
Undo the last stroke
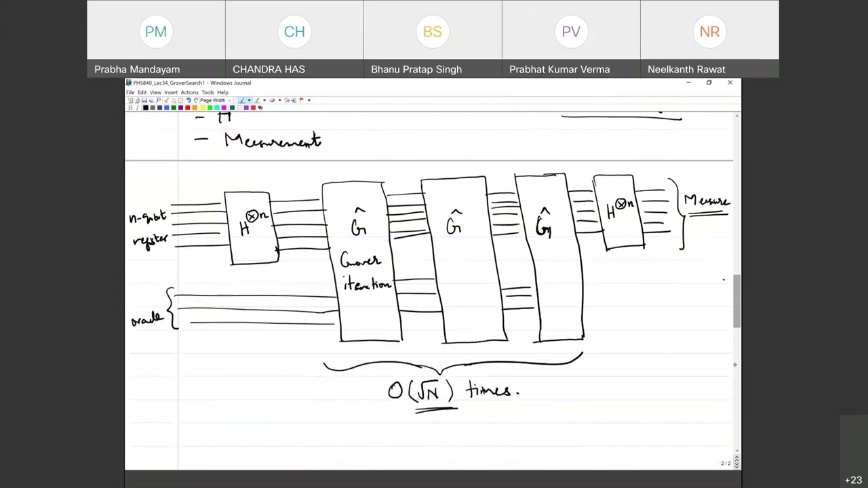(x=189, y=100)
